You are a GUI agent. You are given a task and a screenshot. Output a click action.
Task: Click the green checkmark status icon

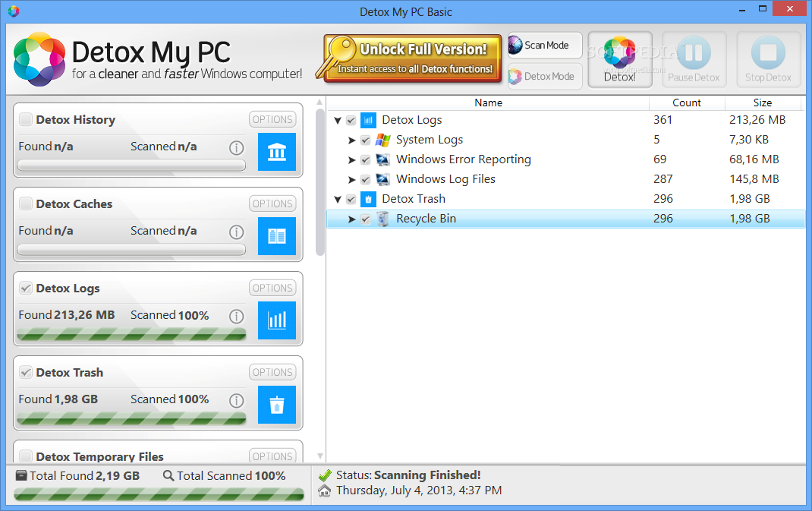click(325, 475)
